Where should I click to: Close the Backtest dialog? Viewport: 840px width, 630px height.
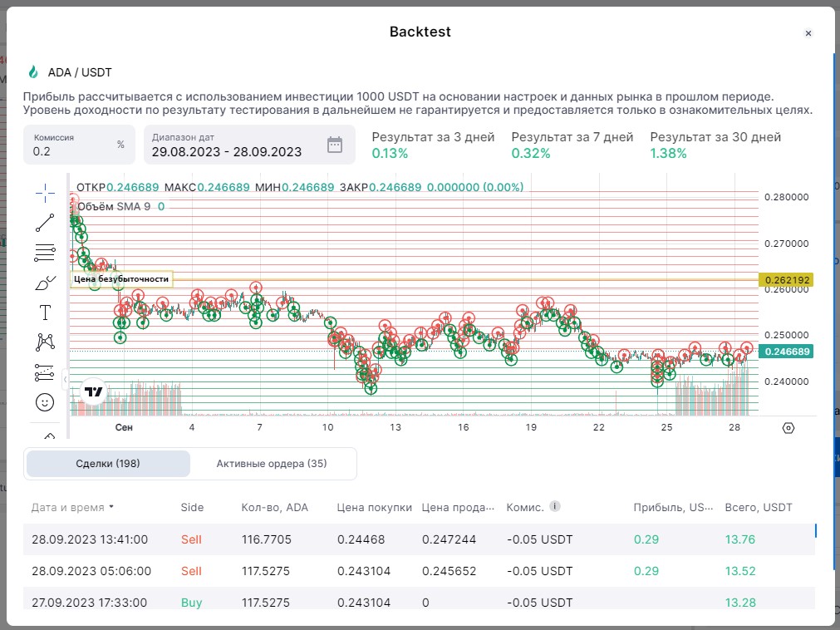pyautogui.click(x=808, y=33)
